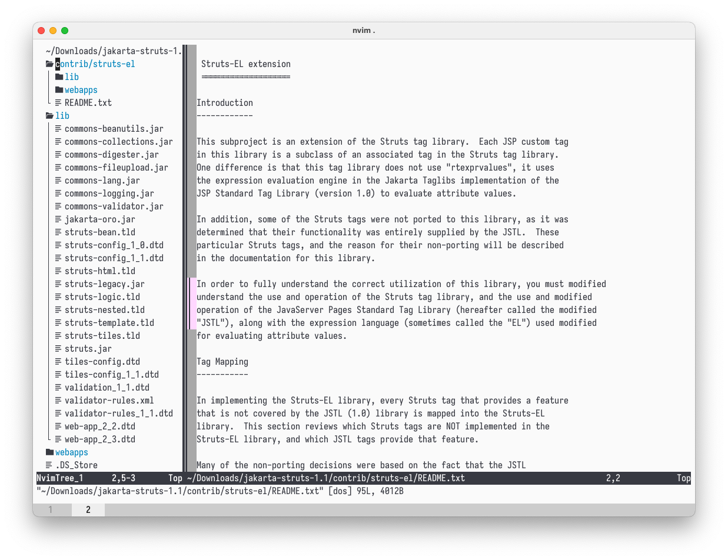Click the Tag Mapping heading
The image size is (728, 560).
pos(222,362)
